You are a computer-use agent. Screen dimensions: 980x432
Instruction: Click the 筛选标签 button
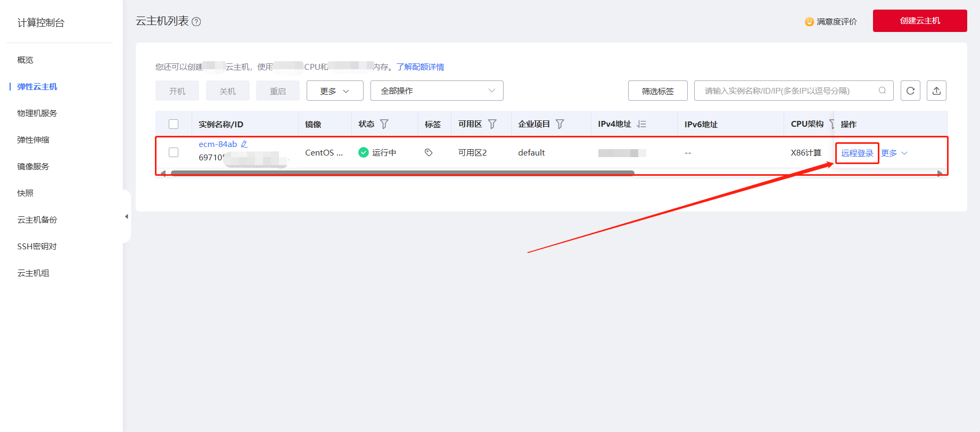657,91
